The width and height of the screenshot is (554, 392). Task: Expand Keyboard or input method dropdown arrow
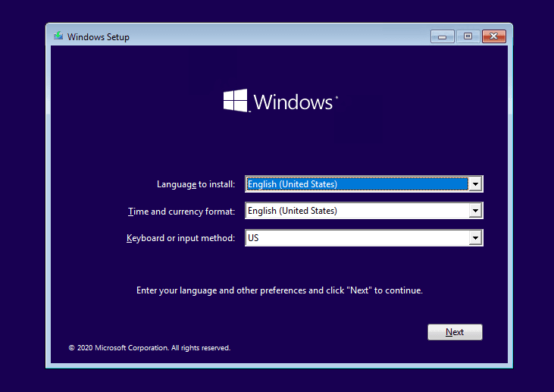475,238
